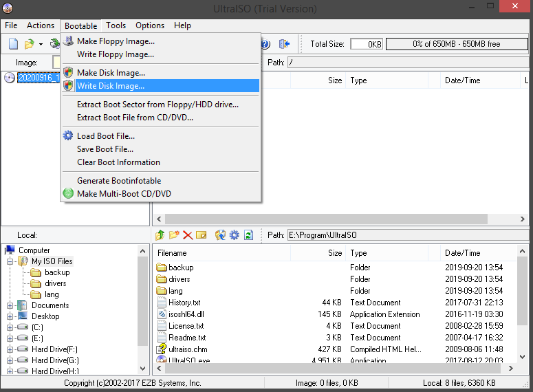The height and width of the screenshot is (392, 533).
Task: Close the open Bootable menu
Action: (x=81, y=26)
